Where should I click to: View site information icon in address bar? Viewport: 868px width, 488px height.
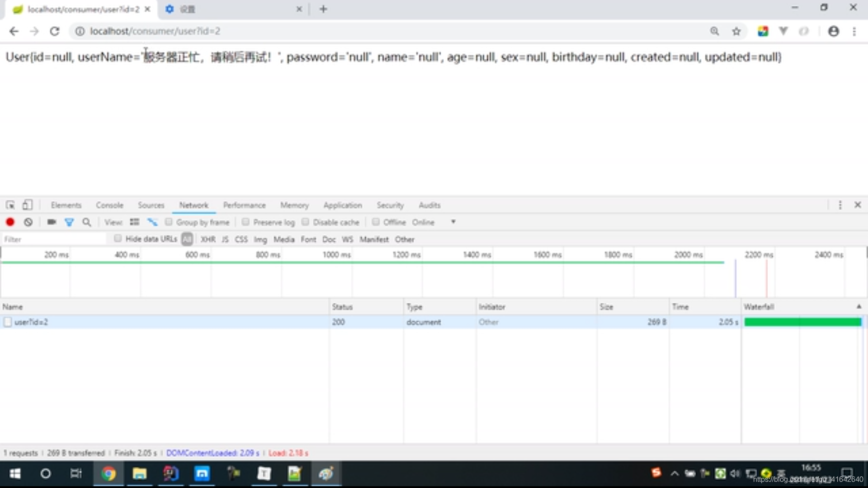(x=80, y=31)
